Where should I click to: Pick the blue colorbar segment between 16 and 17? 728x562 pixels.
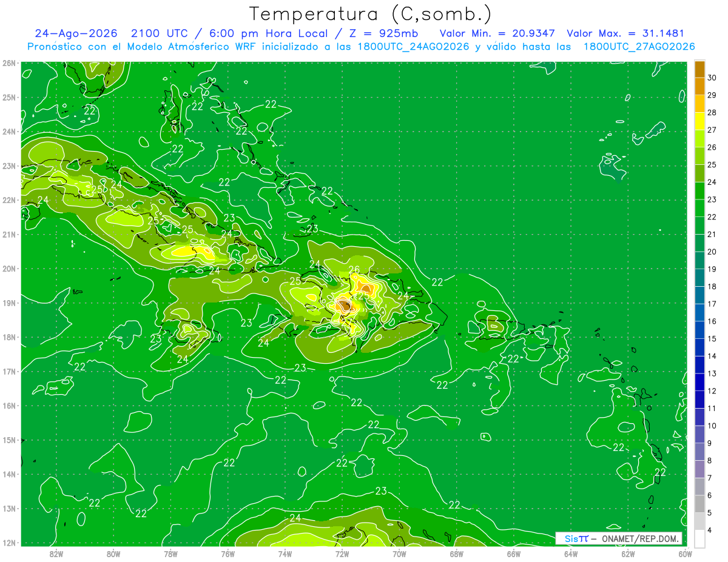tap(699, 313)
